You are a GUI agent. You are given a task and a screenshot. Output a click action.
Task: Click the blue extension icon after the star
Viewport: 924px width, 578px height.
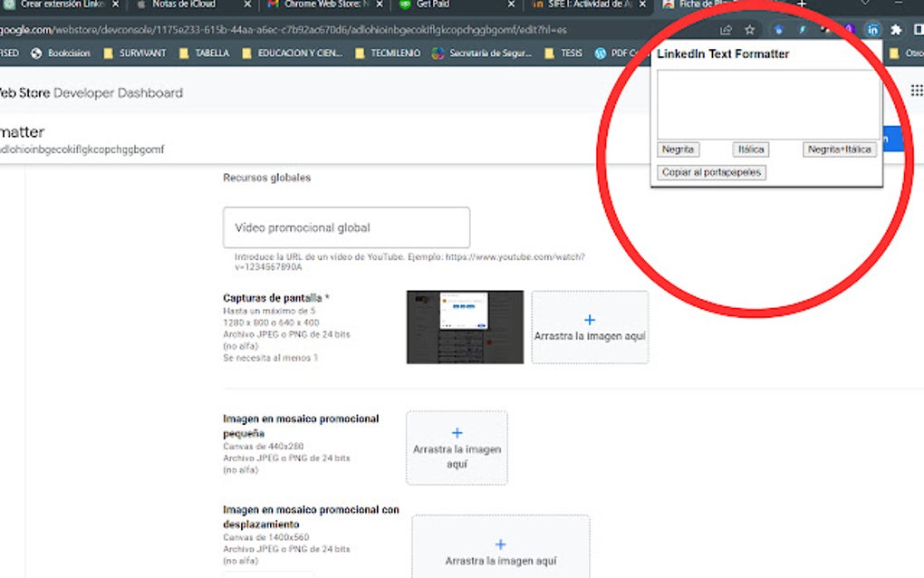(778, 30)
